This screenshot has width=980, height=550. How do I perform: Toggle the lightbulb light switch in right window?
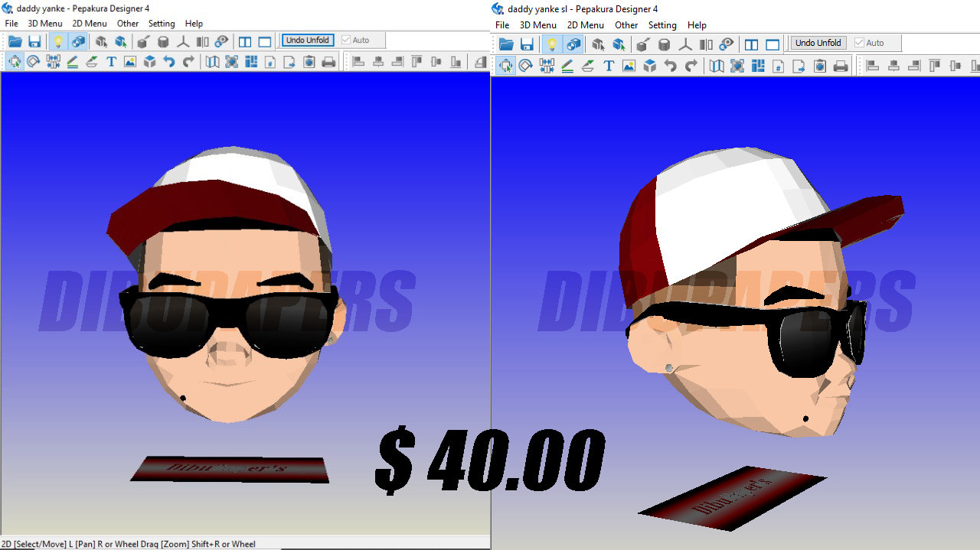click(551, 44)
